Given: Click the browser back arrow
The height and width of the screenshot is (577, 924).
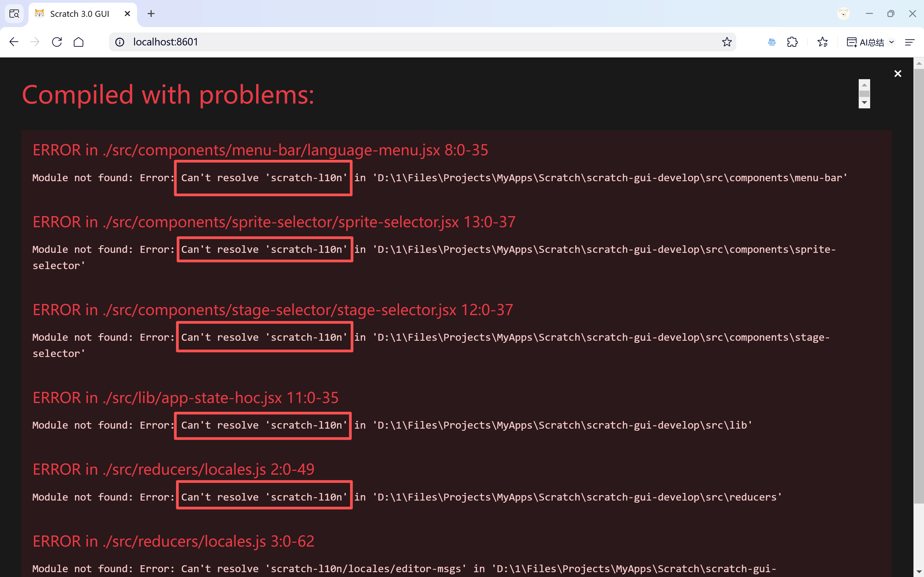Looking at the screenshot, I should point(14,42).
